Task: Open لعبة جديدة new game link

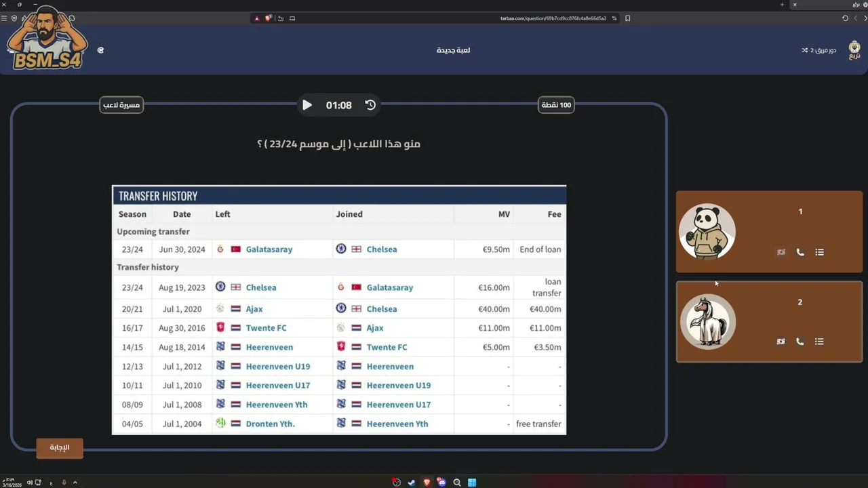Action: coord(454,50)
